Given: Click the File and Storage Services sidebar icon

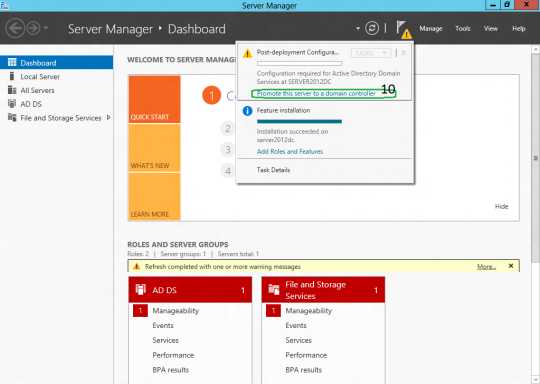Looking at the screenshot, I should point(12,117).
